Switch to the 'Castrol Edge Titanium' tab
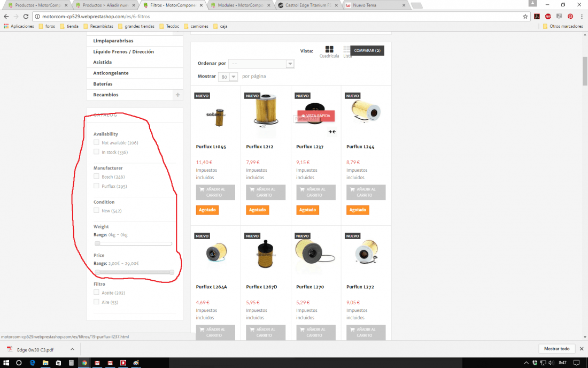 click(x=308, y=5)
